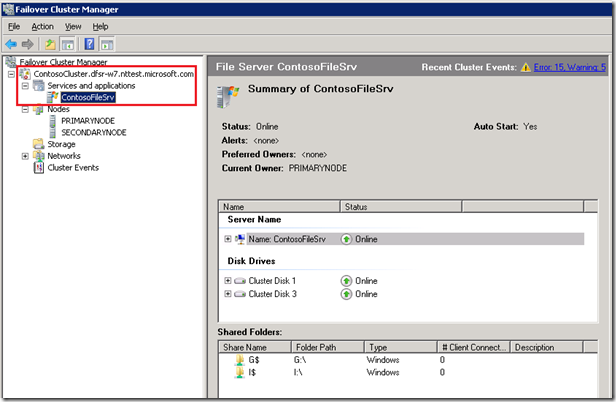Screen dimensions: 616x402
Task: Select Networks in the console tree
Action: 64,156
